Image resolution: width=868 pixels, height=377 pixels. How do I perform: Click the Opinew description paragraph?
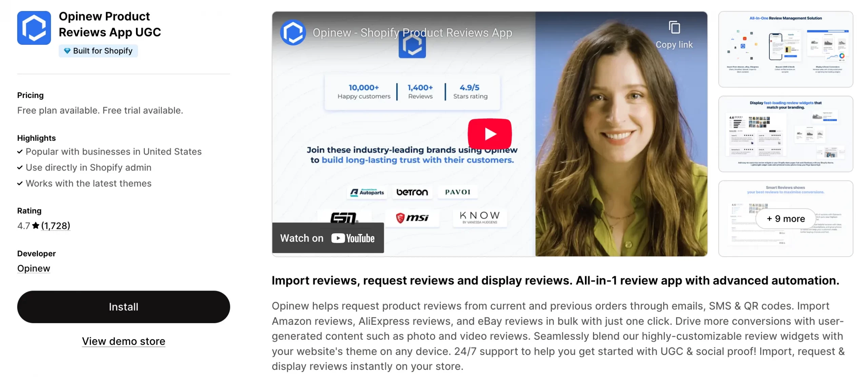(x=558, y=336)
